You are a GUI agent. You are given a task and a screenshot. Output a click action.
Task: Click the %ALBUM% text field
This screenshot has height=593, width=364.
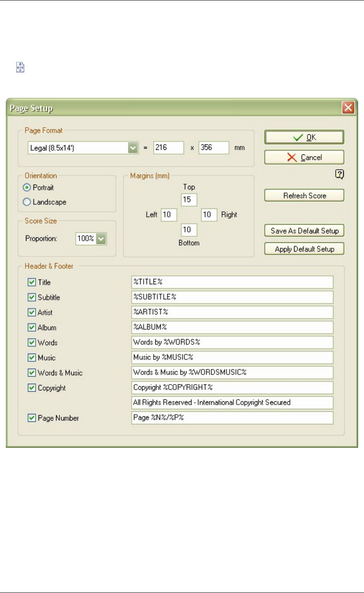(x=232, y=327)
